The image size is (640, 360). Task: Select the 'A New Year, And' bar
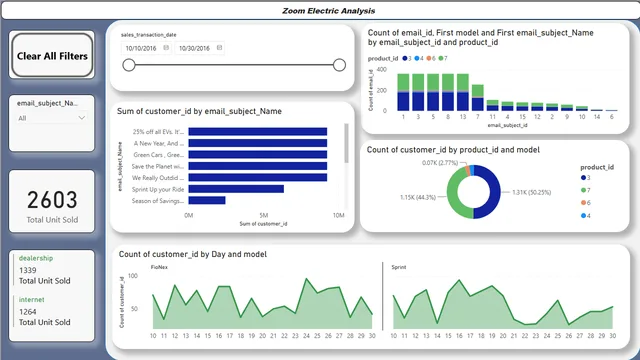tap(258, 143)
